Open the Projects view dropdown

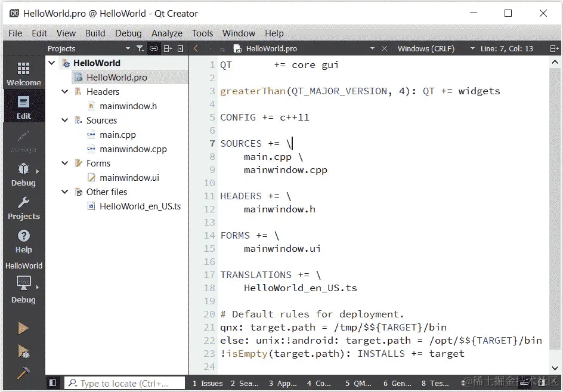tap(128, 48)
